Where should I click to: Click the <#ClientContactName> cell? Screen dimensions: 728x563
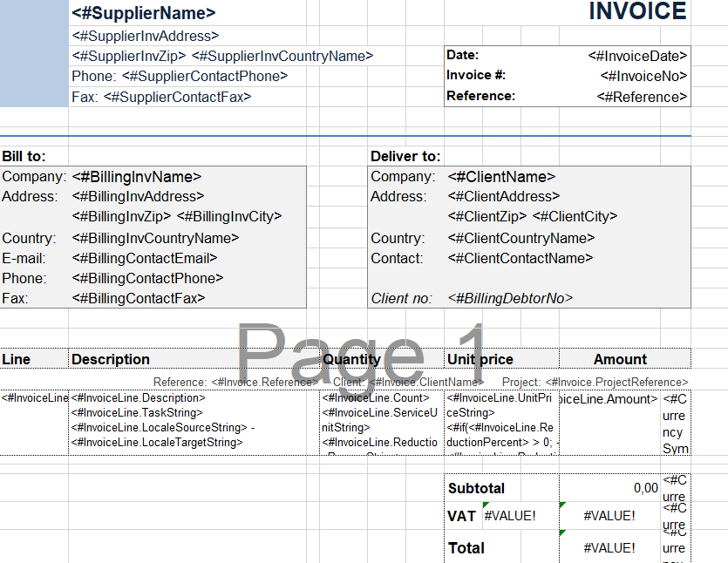pyautogui.click(x=520, y=258)
